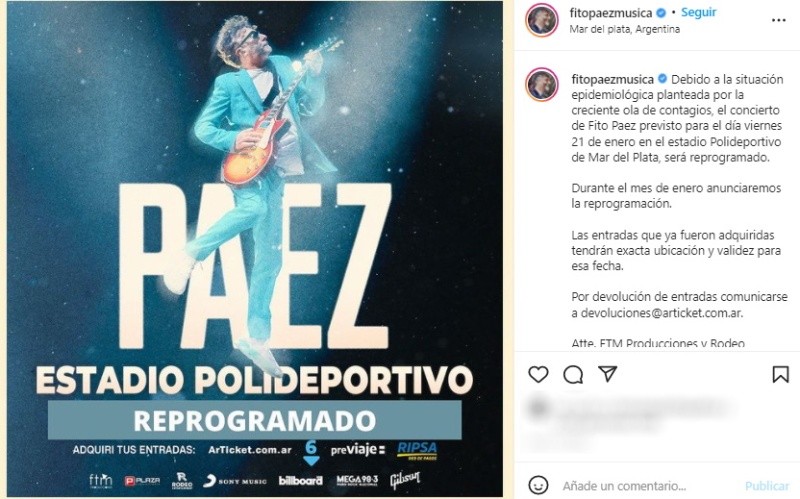Click the concert poster image
Image resolution: width=800 pixels, height=499 pixels.
pos(254,250)
